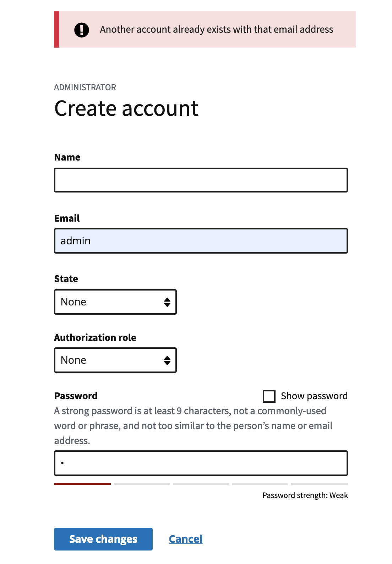
Task: Click the Name input field
Action: point(201,180)
